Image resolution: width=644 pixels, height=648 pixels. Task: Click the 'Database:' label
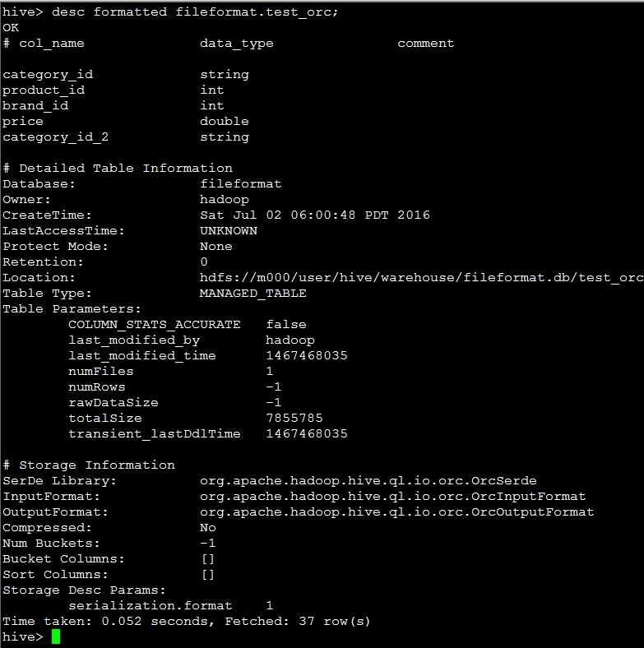(39, 184)
